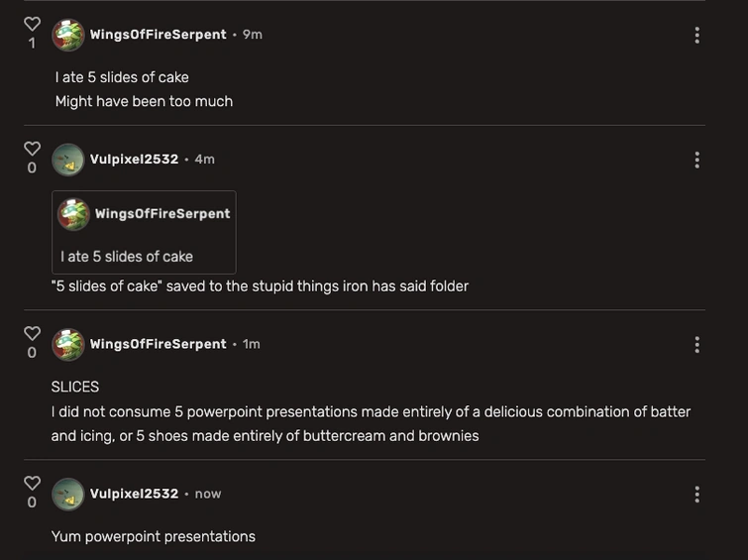Click the avatar inside the quoted post
Image resolution: width=748 pixels, height=560 pixels.
tap(73, 214)
